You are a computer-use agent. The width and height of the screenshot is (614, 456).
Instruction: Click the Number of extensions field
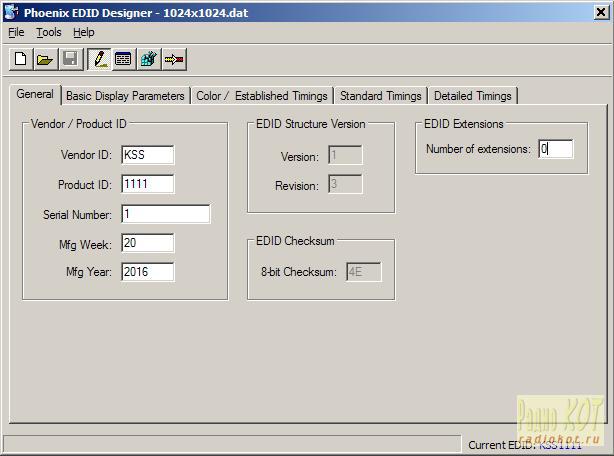tap(556, 149)
